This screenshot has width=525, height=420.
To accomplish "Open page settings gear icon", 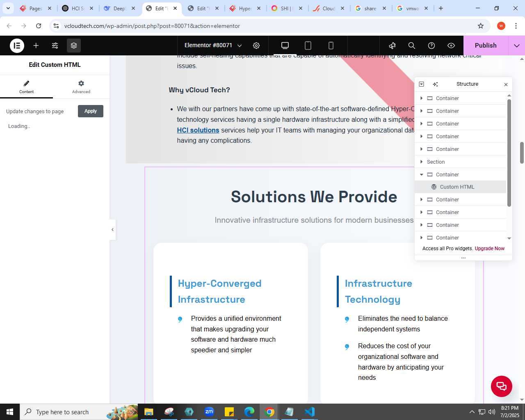I will pos(256,46).
